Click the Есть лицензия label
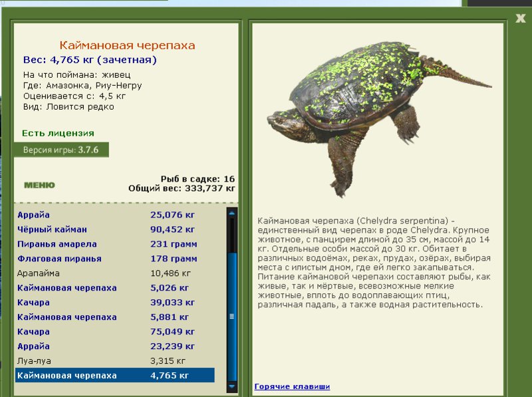Screen dimensions: 532x397 [x=58, y=134]
